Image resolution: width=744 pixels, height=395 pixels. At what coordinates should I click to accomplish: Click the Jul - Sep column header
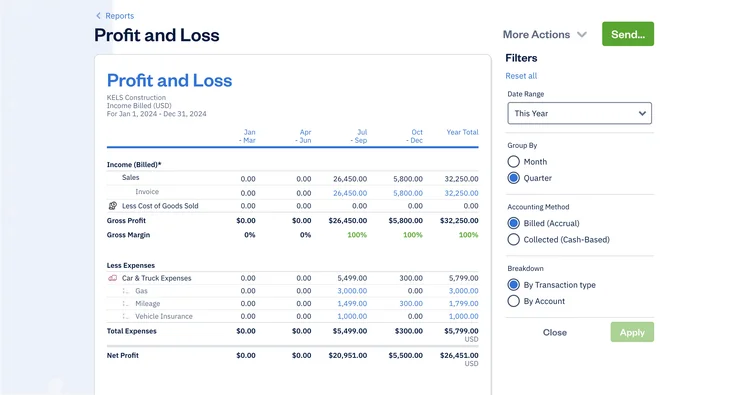click(359, 136)
